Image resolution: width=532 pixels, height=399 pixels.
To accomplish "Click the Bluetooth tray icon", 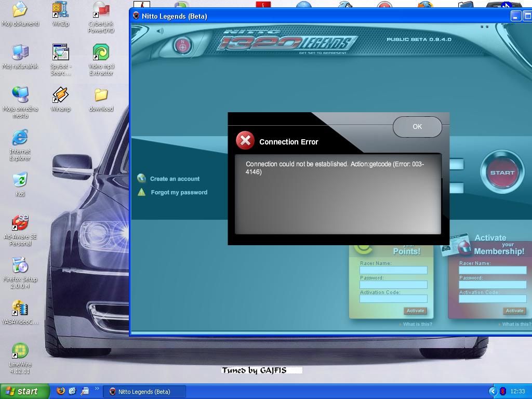I will coord(503,391).
